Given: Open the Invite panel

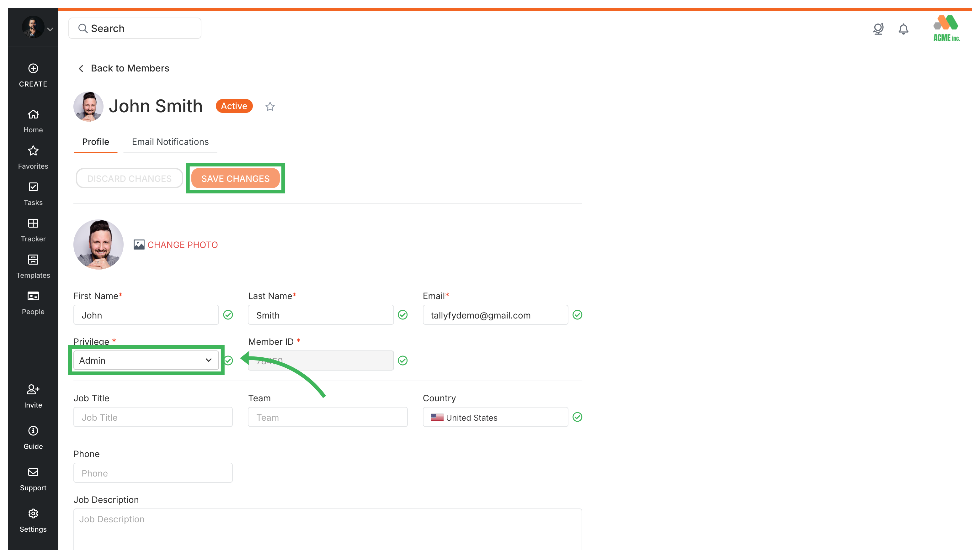Looking at the screenshot, I should click(x=33, y=396).
